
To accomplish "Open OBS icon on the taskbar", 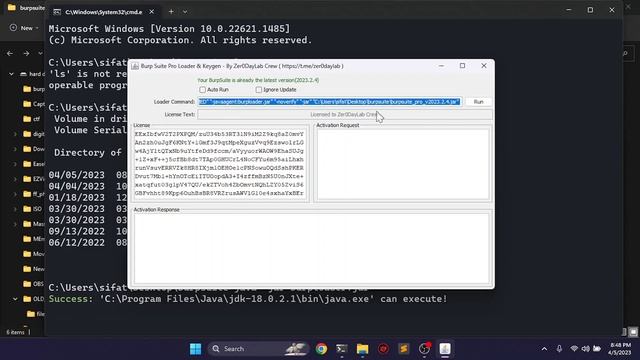I will pyautogui.click(x=424, y=349).
